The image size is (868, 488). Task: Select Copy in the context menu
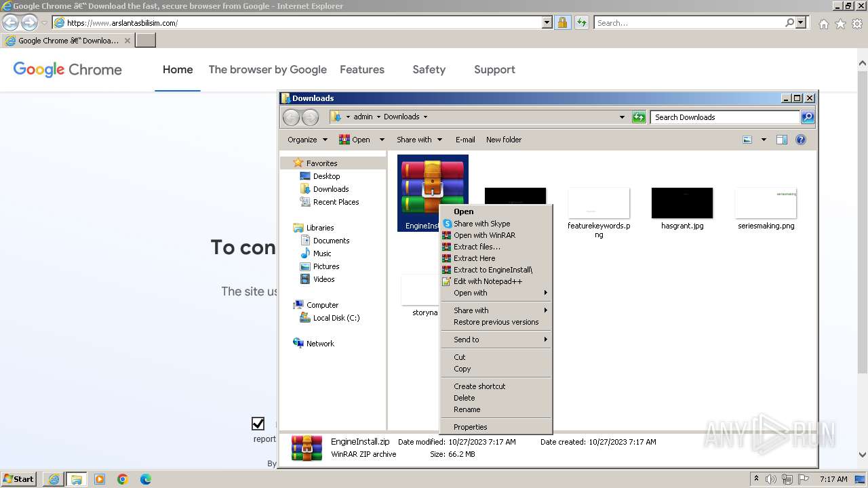[496, 369]
